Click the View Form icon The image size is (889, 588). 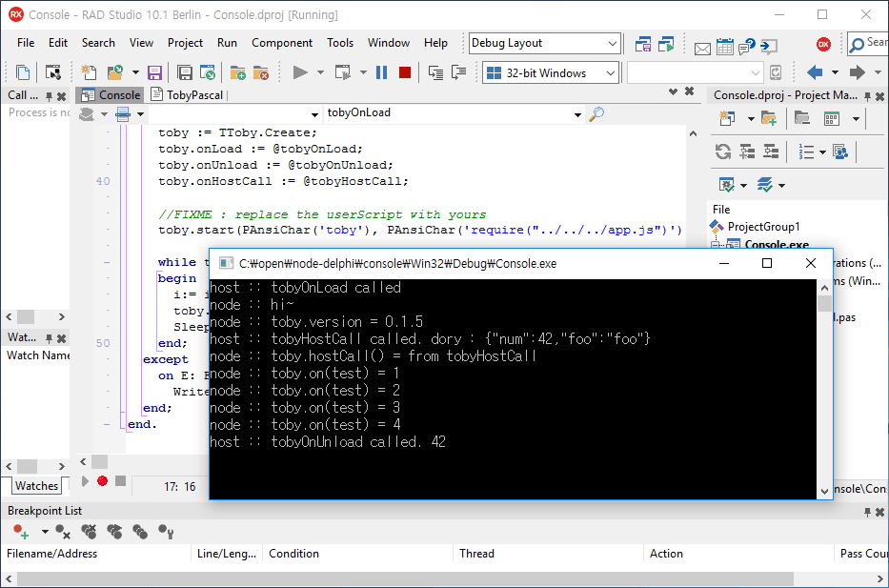tap(53, 72)
